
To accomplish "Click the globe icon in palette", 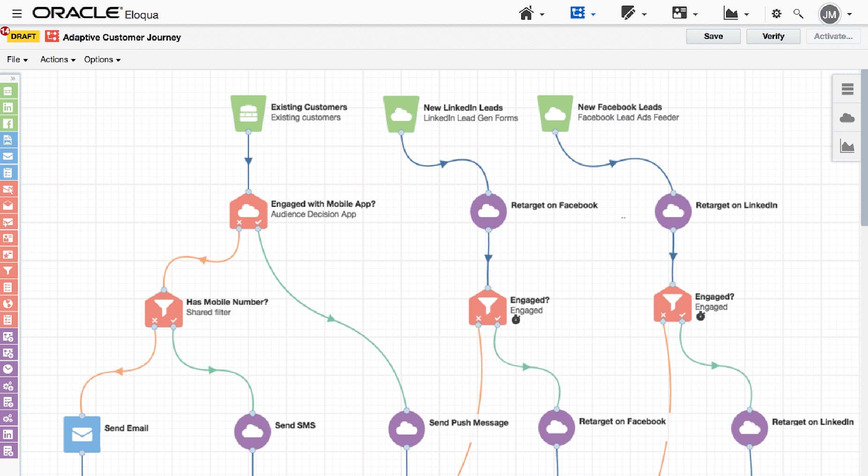I will [8, 304].
